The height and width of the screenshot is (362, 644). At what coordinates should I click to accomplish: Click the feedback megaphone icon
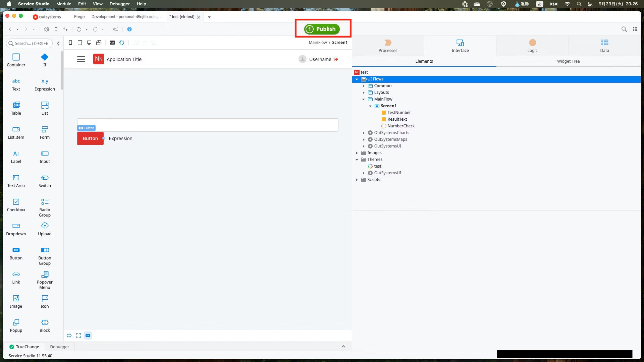point(116,29)
